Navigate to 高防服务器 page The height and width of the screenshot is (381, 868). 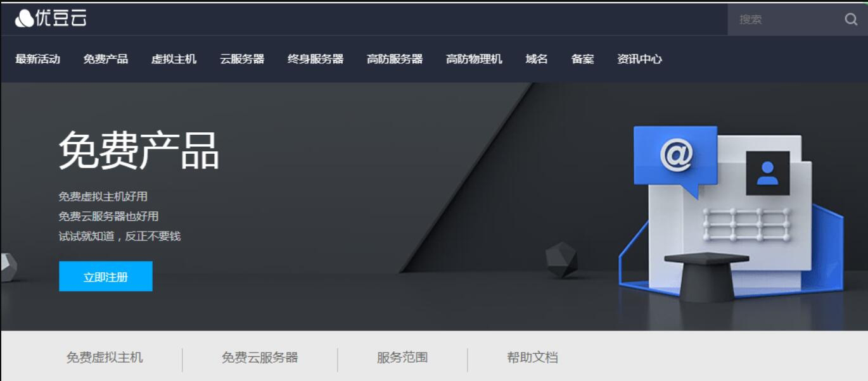click(x=395, y=59)
